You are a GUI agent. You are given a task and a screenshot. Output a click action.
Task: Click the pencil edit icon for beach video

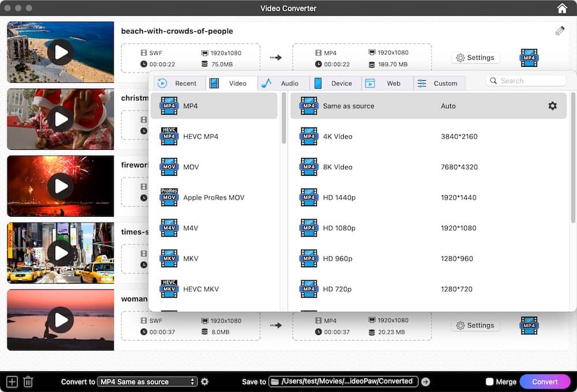(559, 31)
